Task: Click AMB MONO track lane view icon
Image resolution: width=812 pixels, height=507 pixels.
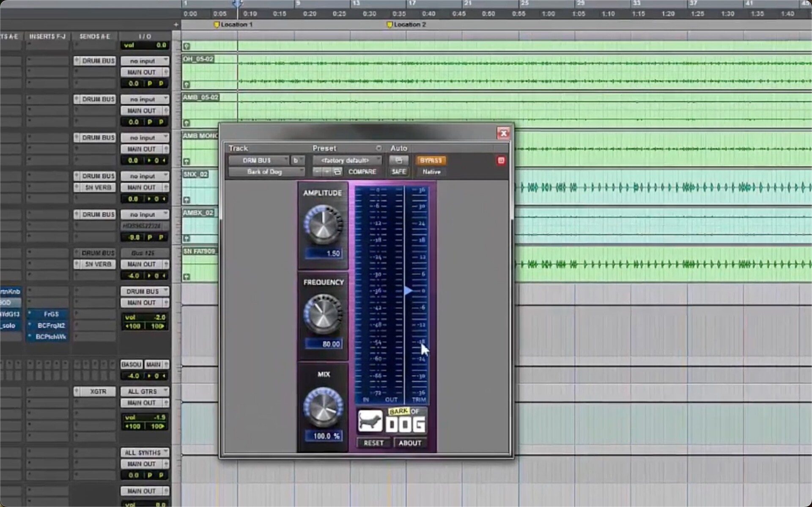Action: pyautogui.click(x=187, y=162)
